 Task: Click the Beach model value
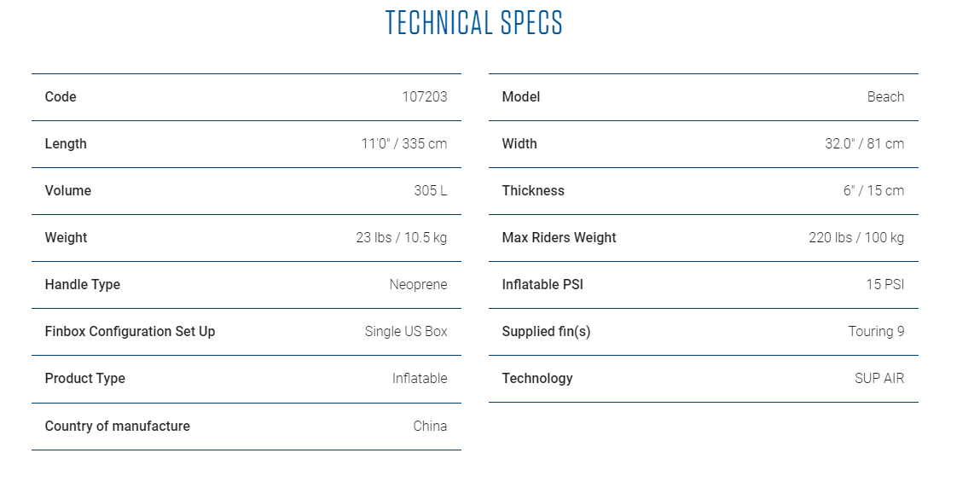[885, 97]
